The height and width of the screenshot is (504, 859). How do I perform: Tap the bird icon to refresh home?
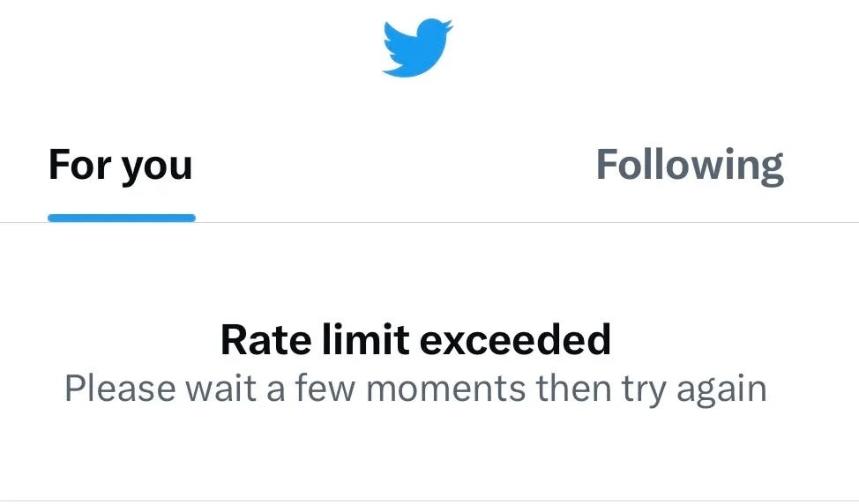pos(417,48)
